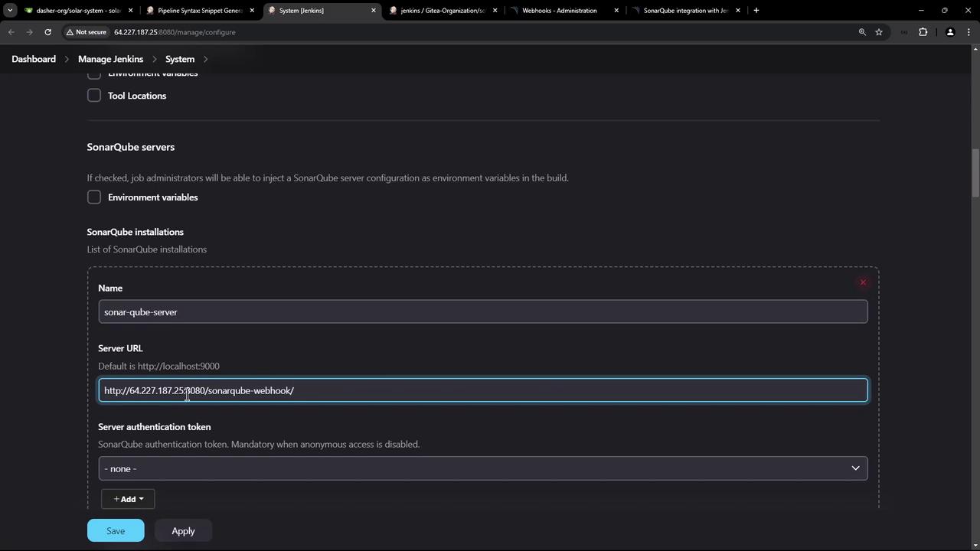Enable SonarQube Environment variables checkbox
Screen dimensions: 980x551
click(x=94, y=197)
